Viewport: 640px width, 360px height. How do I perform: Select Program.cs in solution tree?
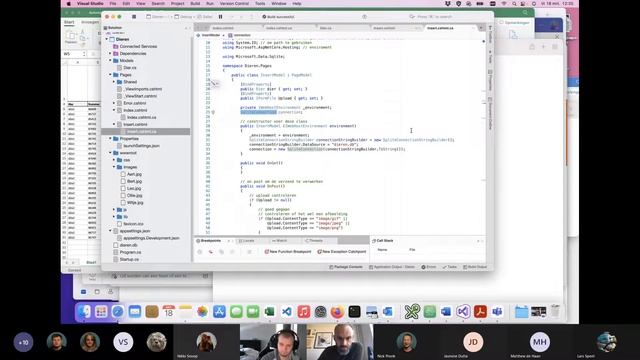tap(130, 252)
